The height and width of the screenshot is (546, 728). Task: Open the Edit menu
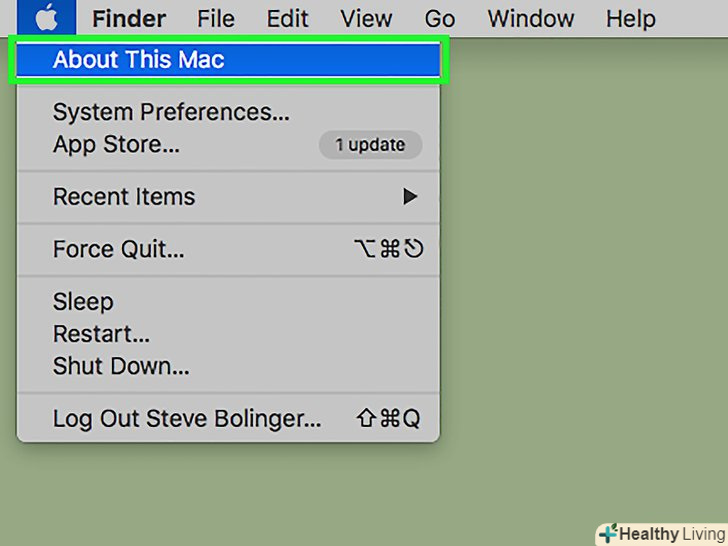287,18
